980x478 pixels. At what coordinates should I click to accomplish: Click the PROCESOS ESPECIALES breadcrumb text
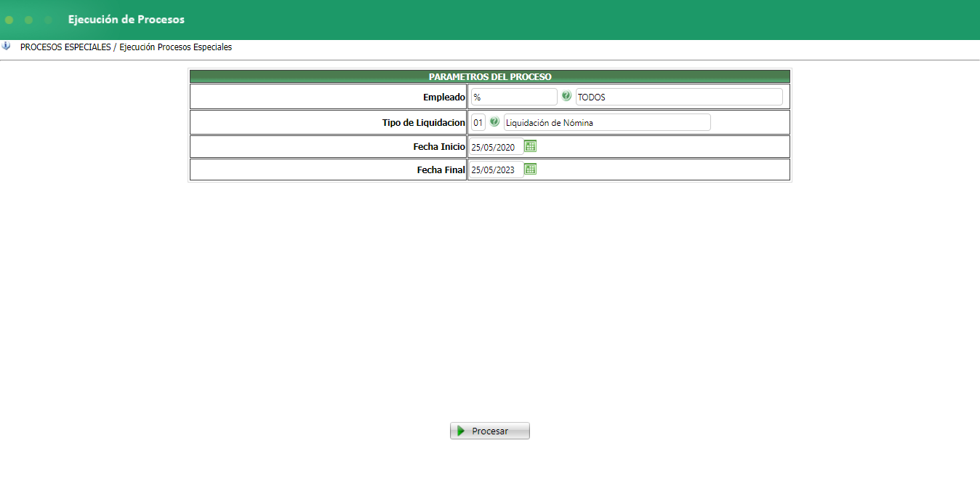coord(65,47)
